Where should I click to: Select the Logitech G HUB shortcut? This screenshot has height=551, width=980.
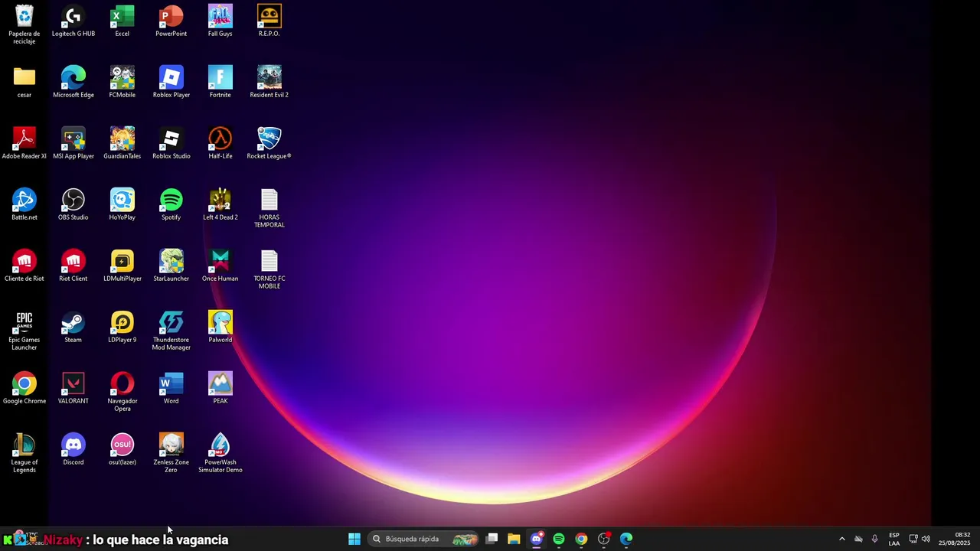click(x=73, y=21)
